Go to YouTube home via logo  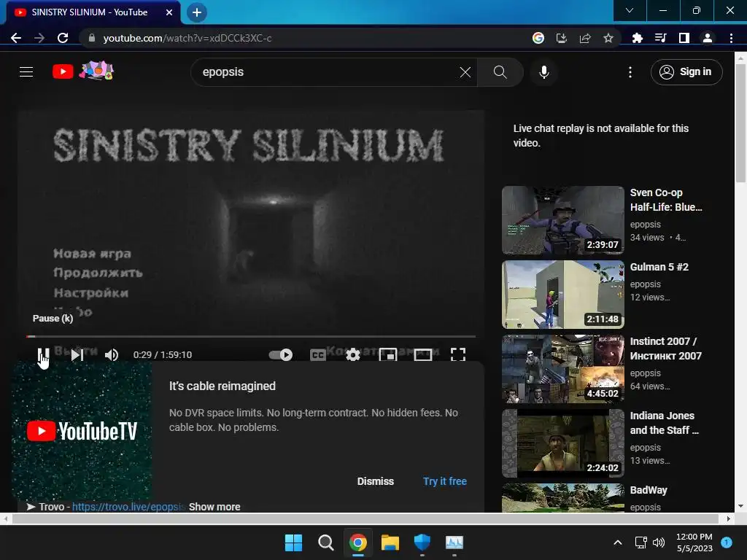[x=83, y=71]
